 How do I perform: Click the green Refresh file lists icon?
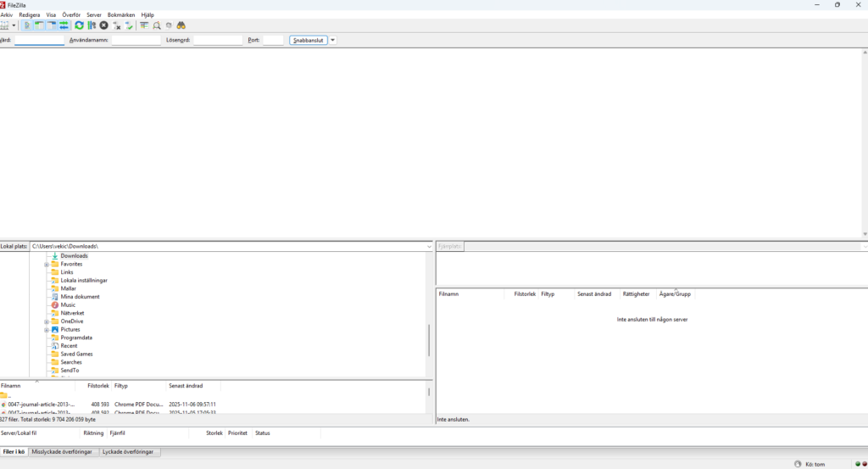(79, 25)
